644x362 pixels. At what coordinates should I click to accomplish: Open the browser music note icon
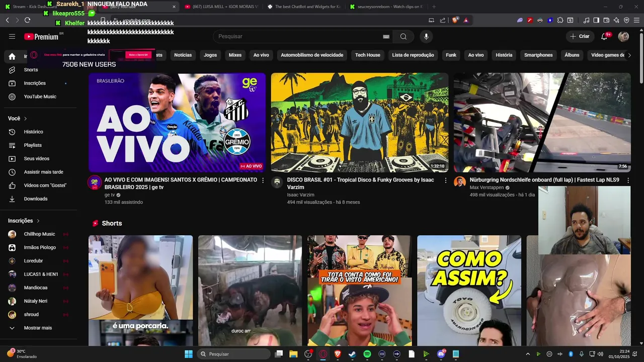click(x=586, y=20)
